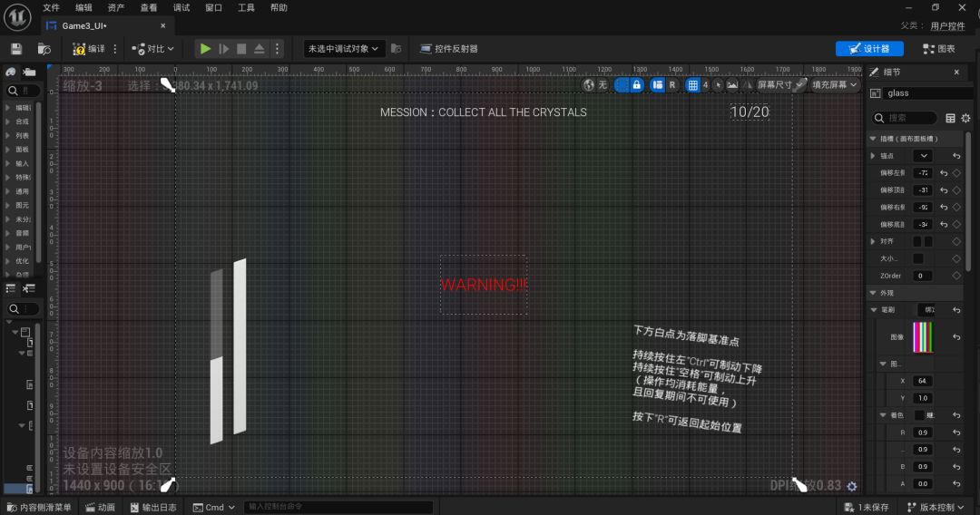Toggle the lock icon in viewport toolbar
980x515 pixels.
pos(637,85)
